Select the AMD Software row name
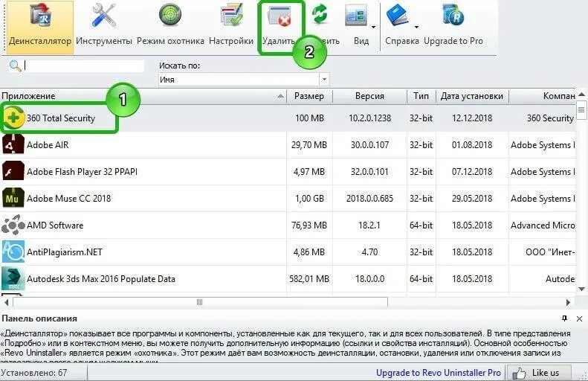Viewport: 588px width, 381px height. [55, 225]
